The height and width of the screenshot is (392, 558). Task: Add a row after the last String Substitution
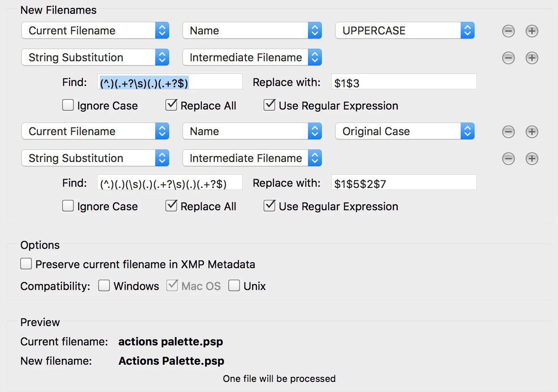(x=532, y=159)
